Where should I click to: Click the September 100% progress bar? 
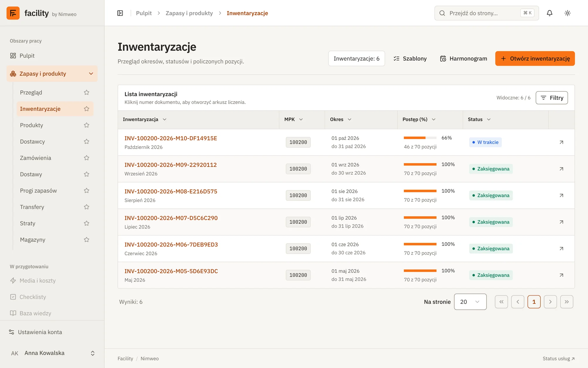pos(420,164)
